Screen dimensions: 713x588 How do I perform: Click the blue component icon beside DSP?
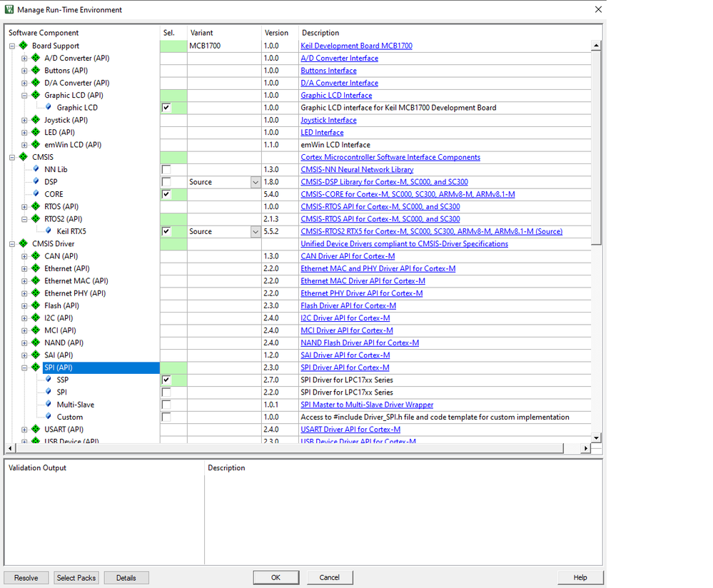(x=36, y=181)
